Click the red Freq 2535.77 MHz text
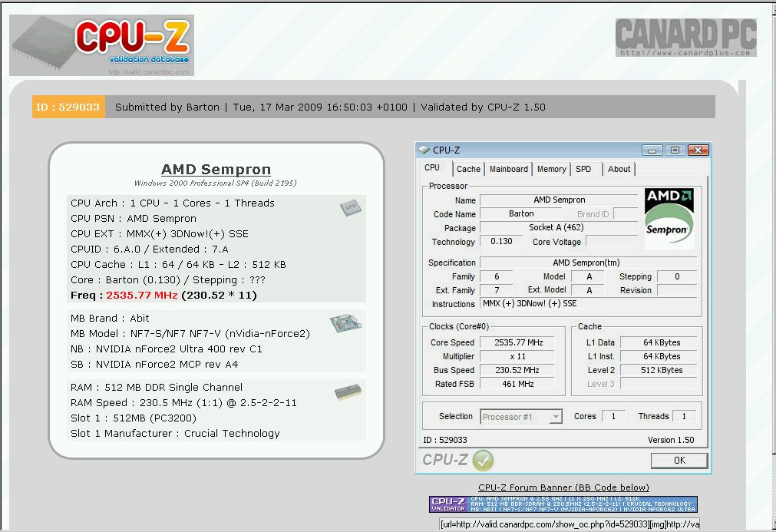This screenshot has height=532, width=776. 141,296
